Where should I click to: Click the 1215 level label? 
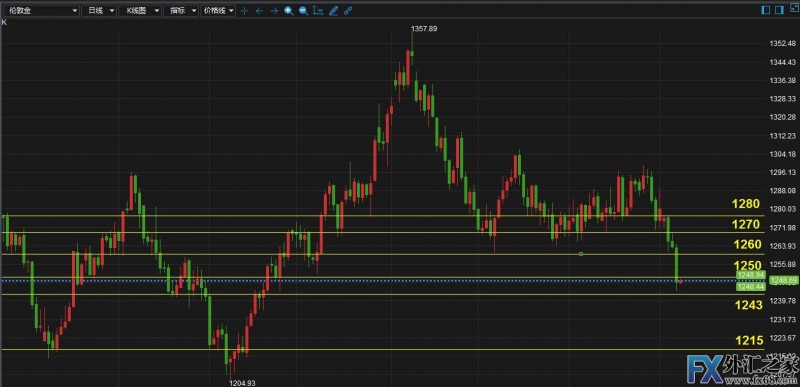[x=749, y=340]
